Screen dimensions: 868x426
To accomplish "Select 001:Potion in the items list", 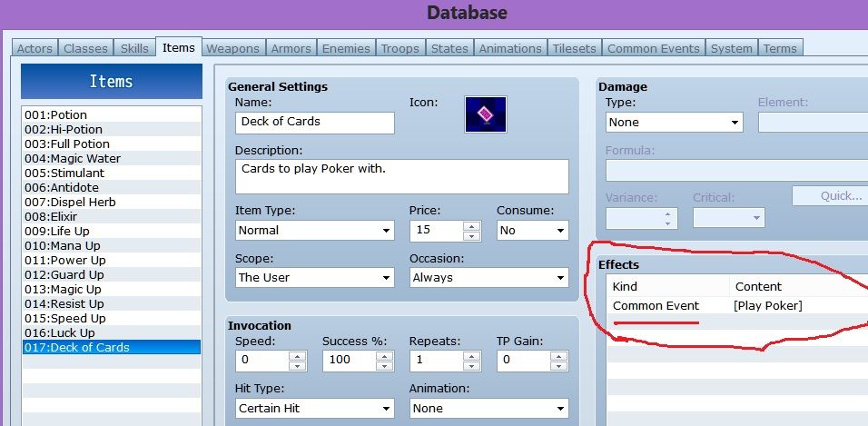I will click(x=111, y=114).
